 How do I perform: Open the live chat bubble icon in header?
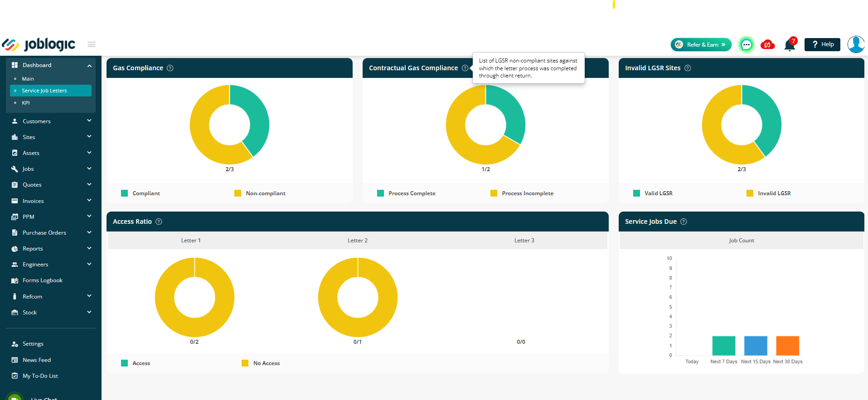pyautogui.click(x=746, y=45)
